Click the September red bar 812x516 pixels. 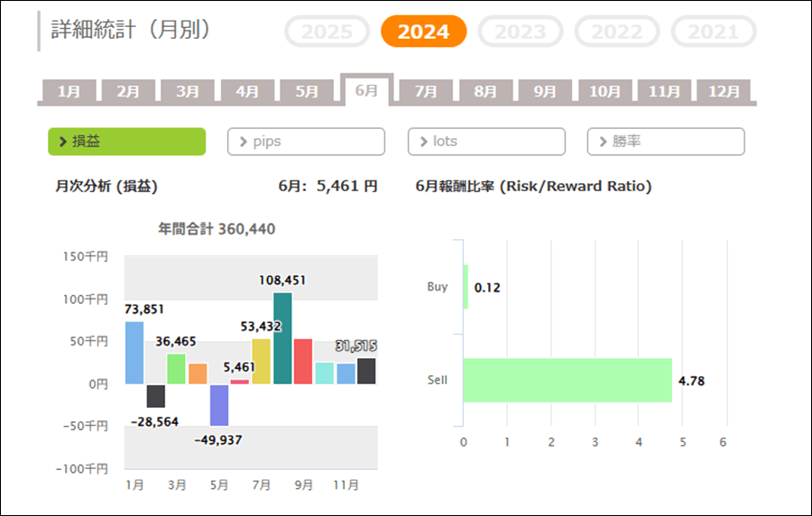coord(303,362)
